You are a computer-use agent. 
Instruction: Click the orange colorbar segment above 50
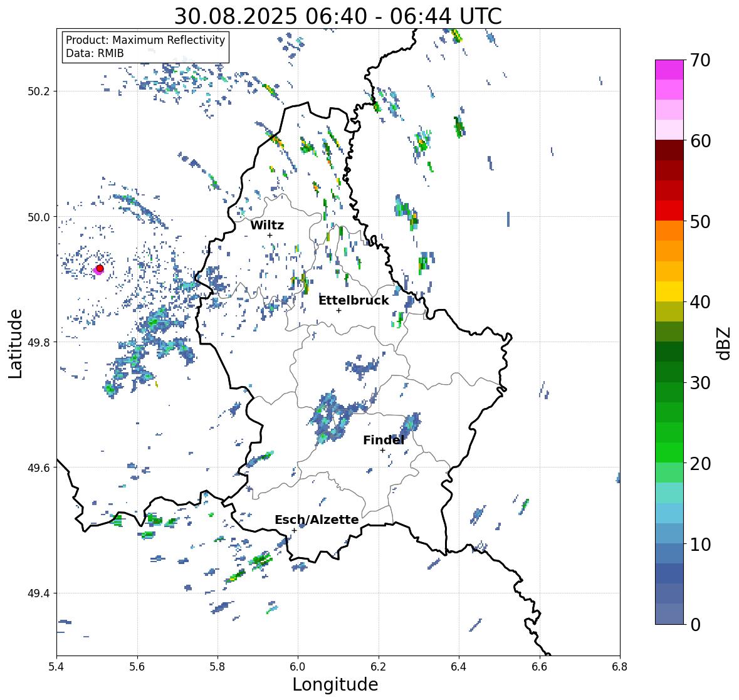[669, 231]
